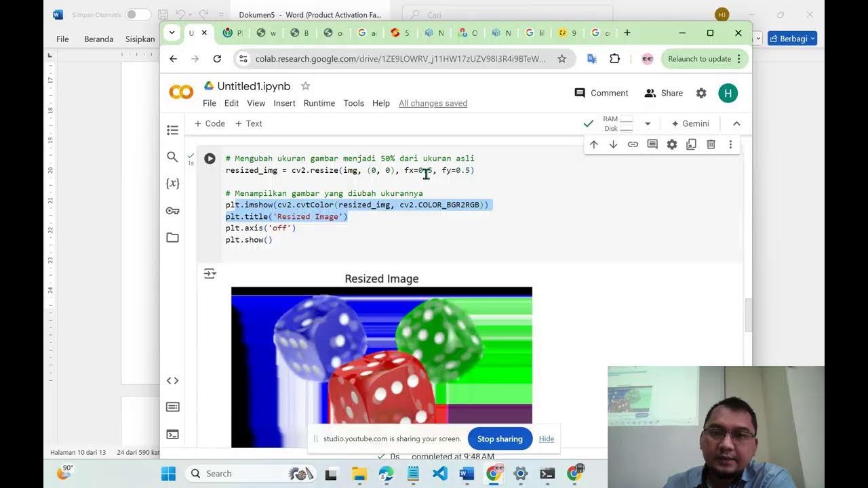The width and height of the screenshot is (868, 488).
Task: Click the Comment button
Action: point(601,93)
